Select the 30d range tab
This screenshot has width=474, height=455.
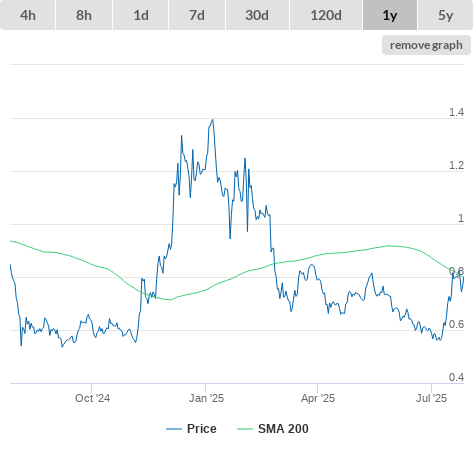257,15
